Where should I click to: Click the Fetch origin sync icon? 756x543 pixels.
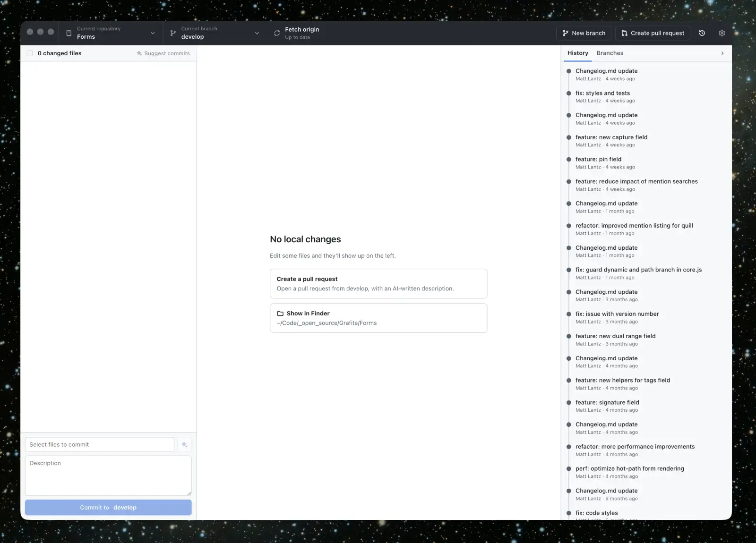click(x=277, y=33)
